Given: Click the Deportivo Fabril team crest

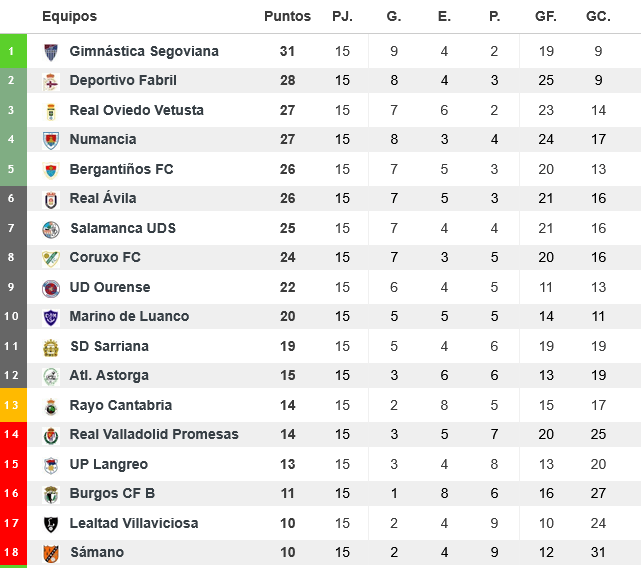Looking at the screenshot, I should (x=51, y=81).
